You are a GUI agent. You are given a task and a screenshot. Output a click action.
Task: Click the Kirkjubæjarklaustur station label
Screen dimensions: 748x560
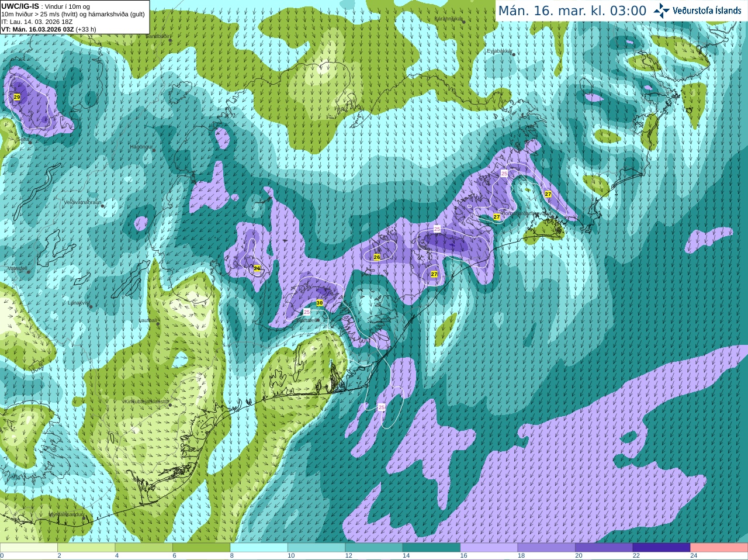point(146,402)
